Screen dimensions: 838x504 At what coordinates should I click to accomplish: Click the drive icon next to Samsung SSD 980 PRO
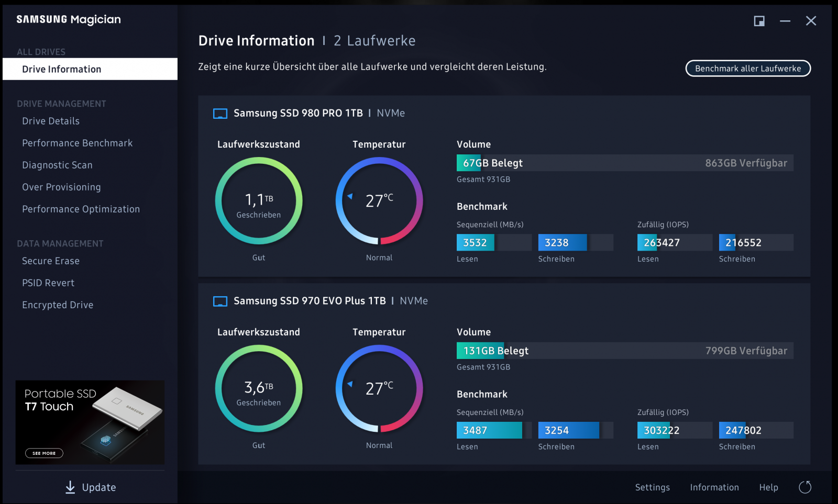(220, 114)
